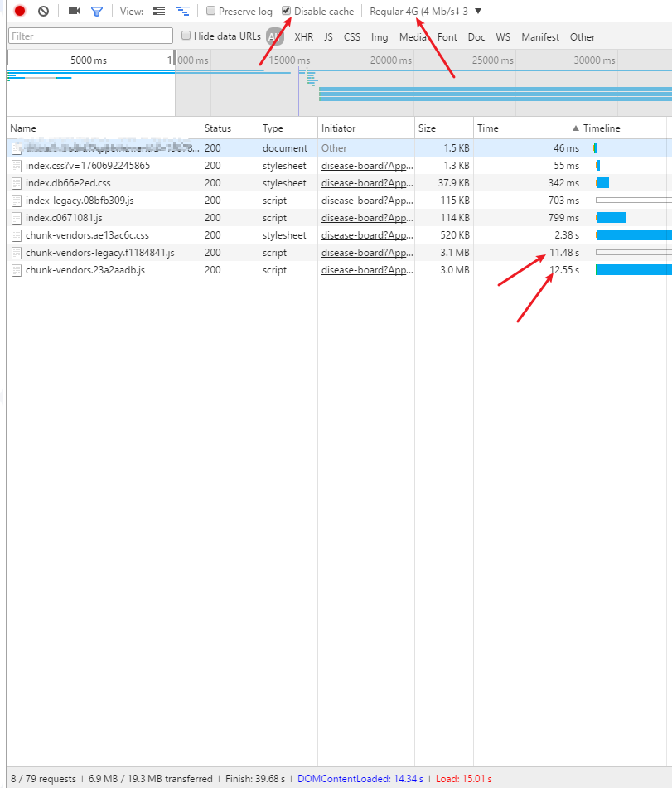Image resolution: width=672 pixels, height=788 pixels.
Task: Filter requests by JS type
Action: click(328, 37)
